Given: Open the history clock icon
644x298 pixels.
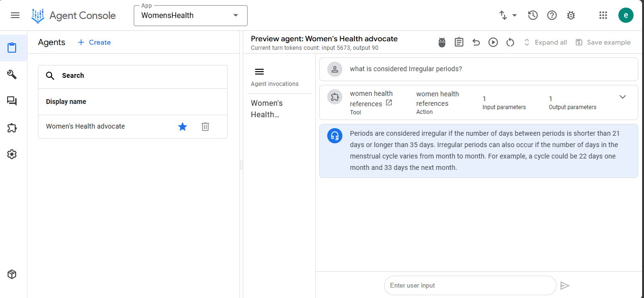Looking at the screenshot, I should click(x=533, y=15).
